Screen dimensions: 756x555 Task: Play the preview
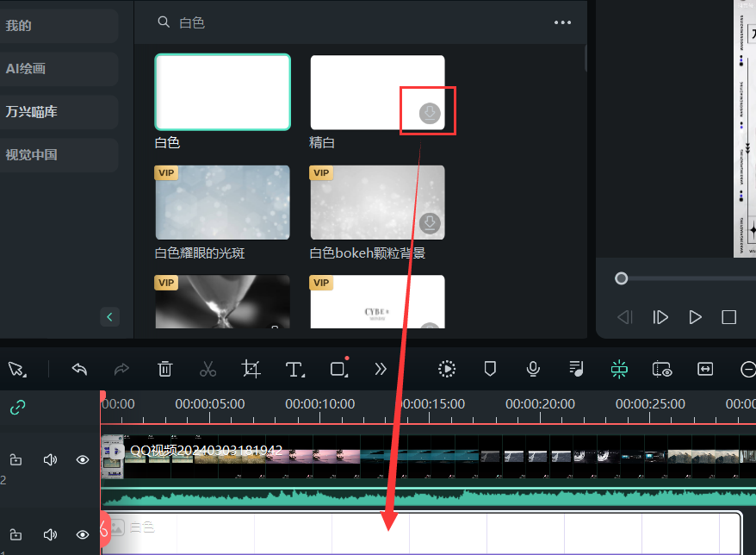[x=695, y=317]
